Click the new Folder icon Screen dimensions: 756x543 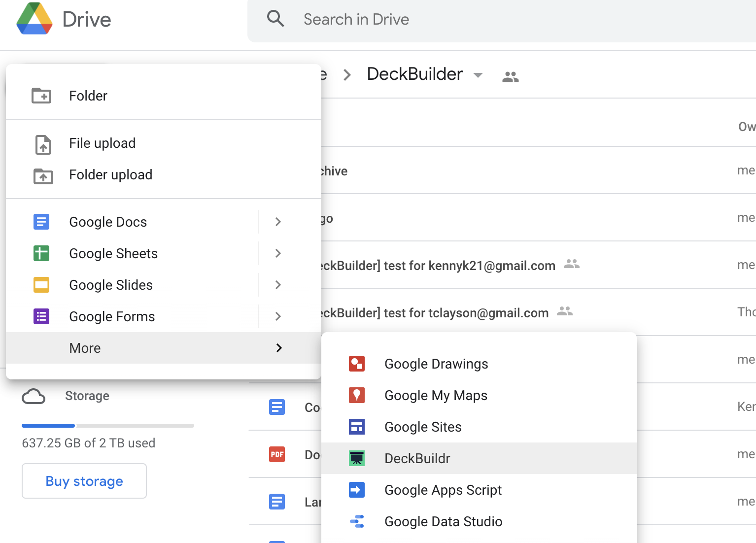[41, 96]
